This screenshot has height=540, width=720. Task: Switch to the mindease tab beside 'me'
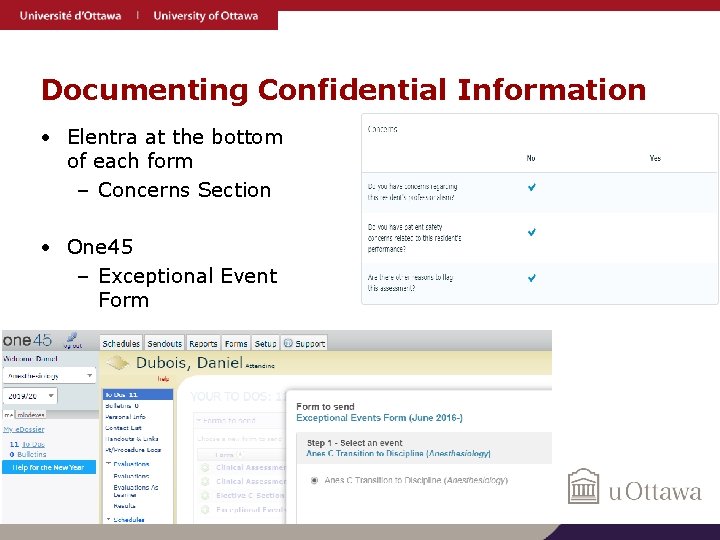click(x=31, y=415)
